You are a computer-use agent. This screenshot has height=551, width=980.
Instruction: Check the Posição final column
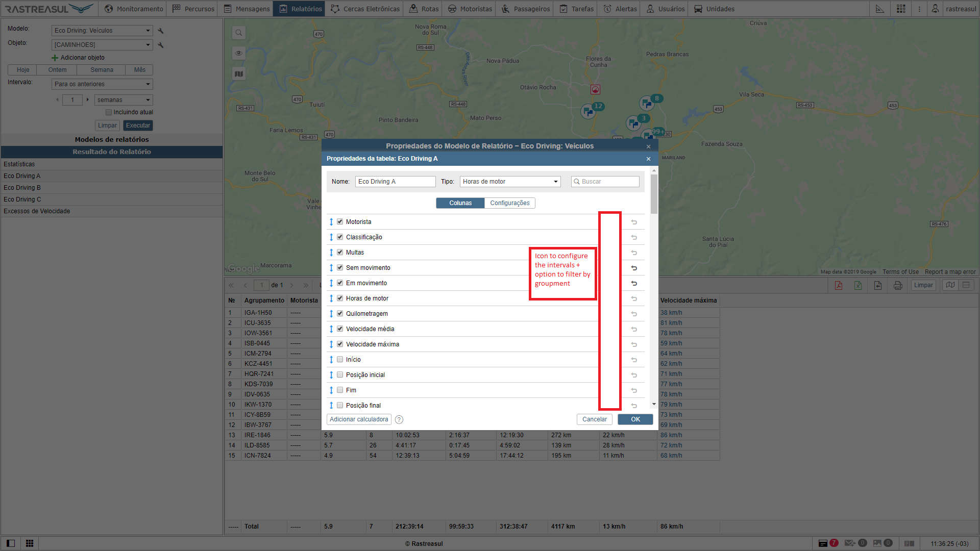click(x=340, y=406)
